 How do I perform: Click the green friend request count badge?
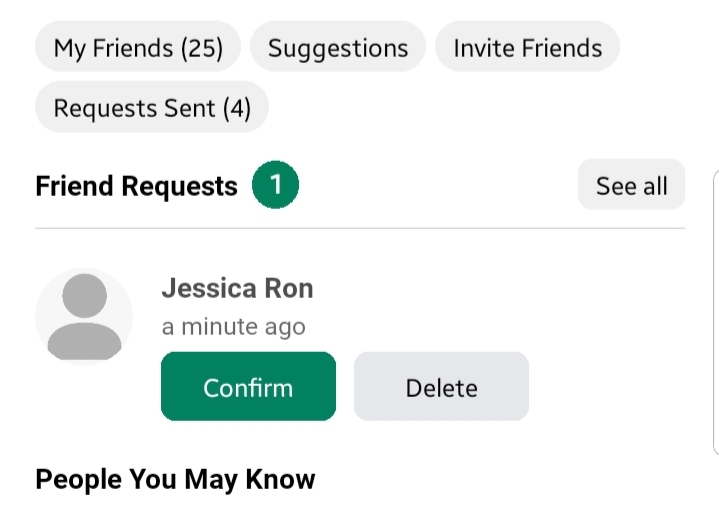[x=275, y=186]
